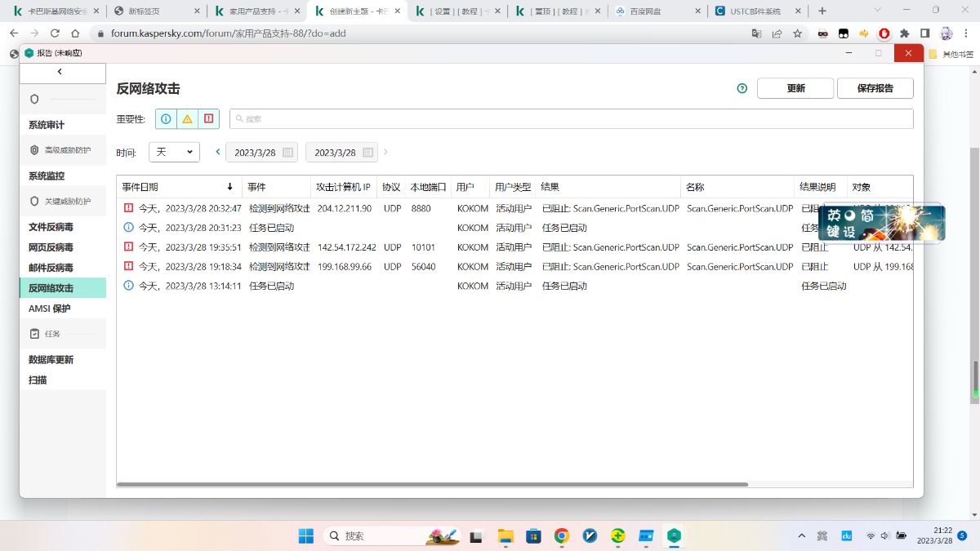Select the 20:32:47 attack event row
The height and width of the screenshot is (551, 980).
514,208
